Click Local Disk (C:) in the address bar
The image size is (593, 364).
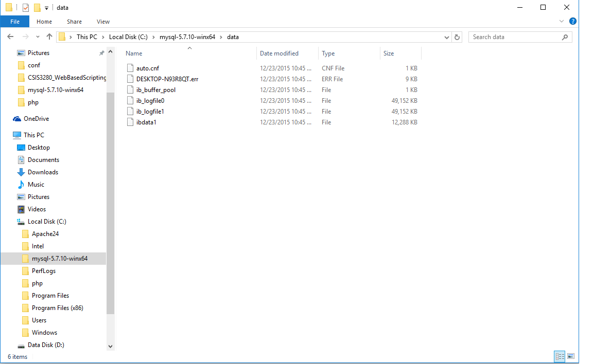(x=128, y=37)
